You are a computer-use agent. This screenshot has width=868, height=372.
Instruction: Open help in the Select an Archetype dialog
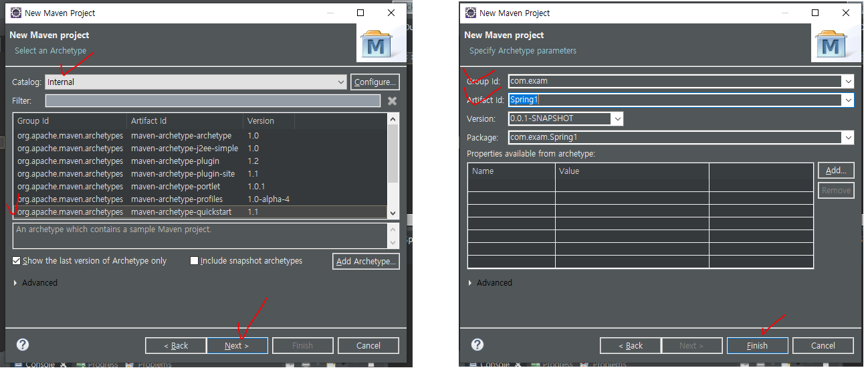click(x=23, y=345)
